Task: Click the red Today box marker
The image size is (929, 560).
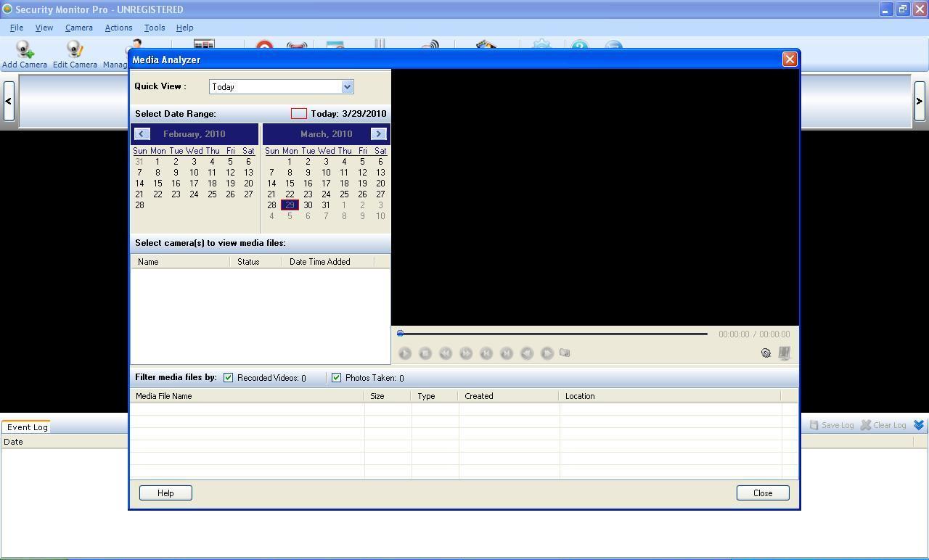Action: coord(298,114)
